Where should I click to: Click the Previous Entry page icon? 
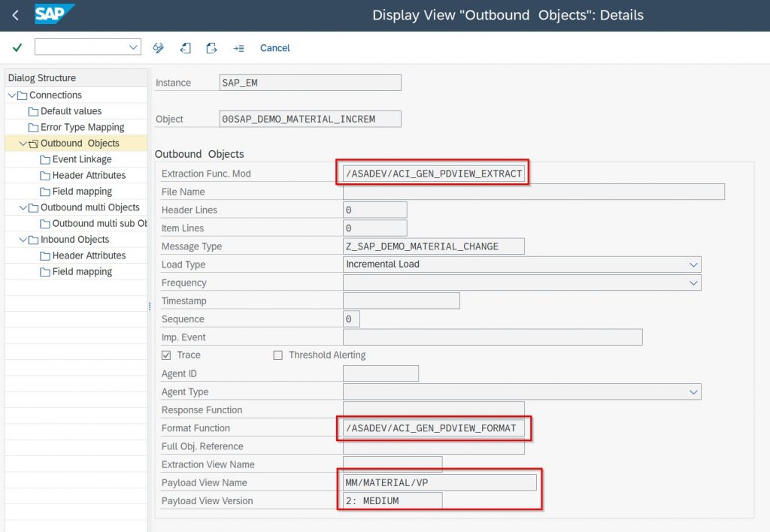click(185, 48)
